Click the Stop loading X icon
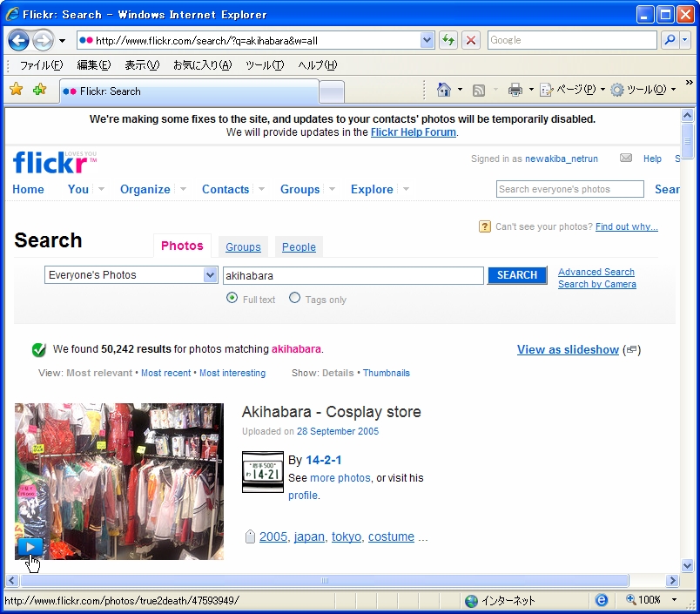 tap(470, 40)
